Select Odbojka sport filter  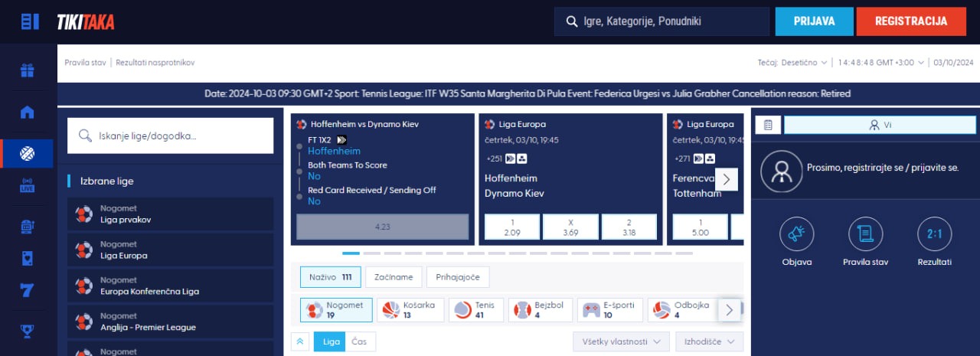[x=683, y=310]
